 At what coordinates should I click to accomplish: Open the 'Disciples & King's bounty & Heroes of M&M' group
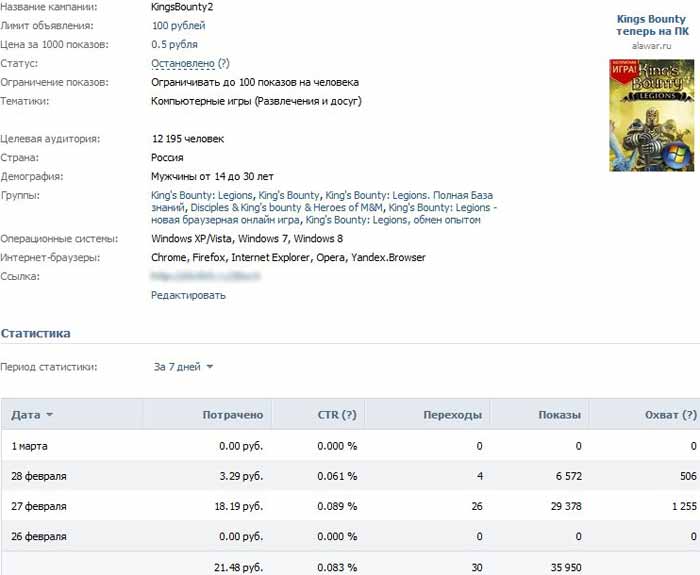[287, 208]
